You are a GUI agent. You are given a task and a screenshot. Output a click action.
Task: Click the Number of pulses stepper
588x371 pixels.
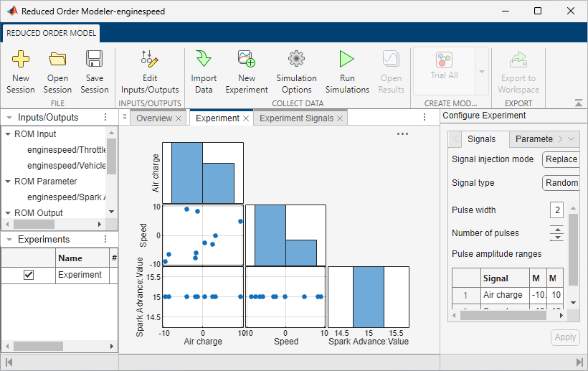pyautogui.click(x=557, y=233)
